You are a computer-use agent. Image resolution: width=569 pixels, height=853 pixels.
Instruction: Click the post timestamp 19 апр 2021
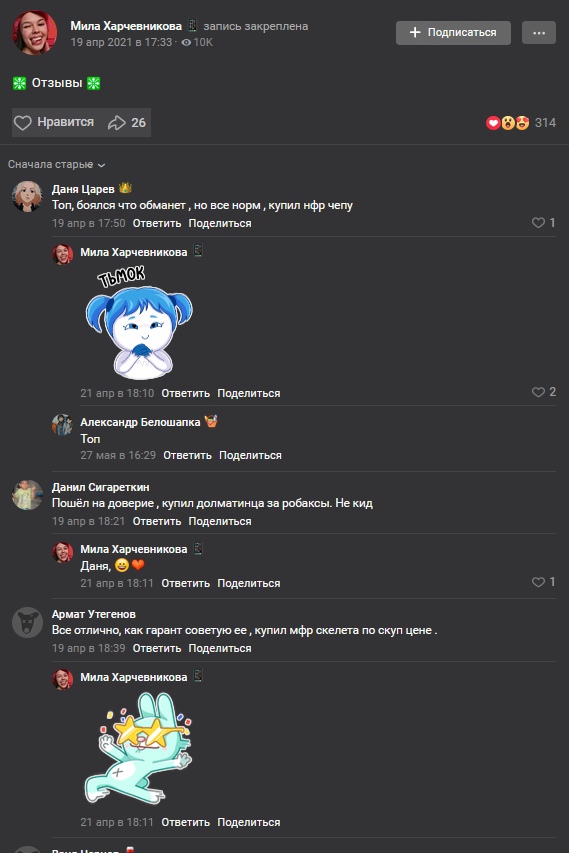pos(121,42)
